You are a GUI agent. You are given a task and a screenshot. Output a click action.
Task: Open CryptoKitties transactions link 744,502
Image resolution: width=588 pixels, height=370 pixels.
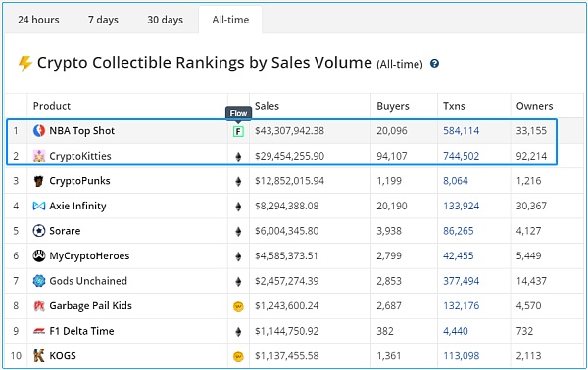(x=462, y=156)
